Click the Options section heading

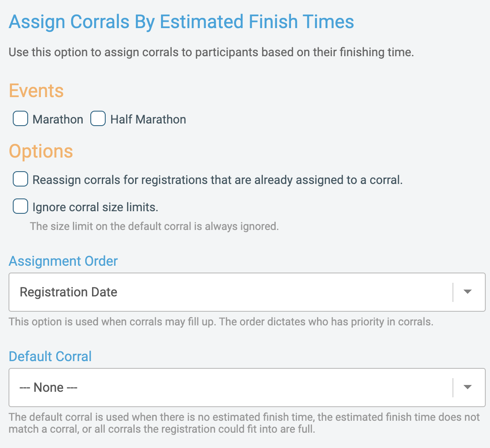(41, 151)
